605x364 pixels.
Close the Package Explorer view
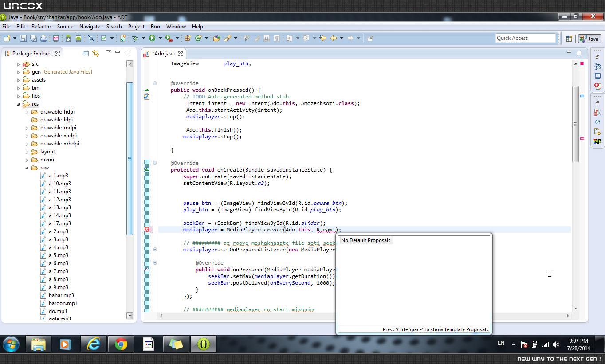pos(58,54)
